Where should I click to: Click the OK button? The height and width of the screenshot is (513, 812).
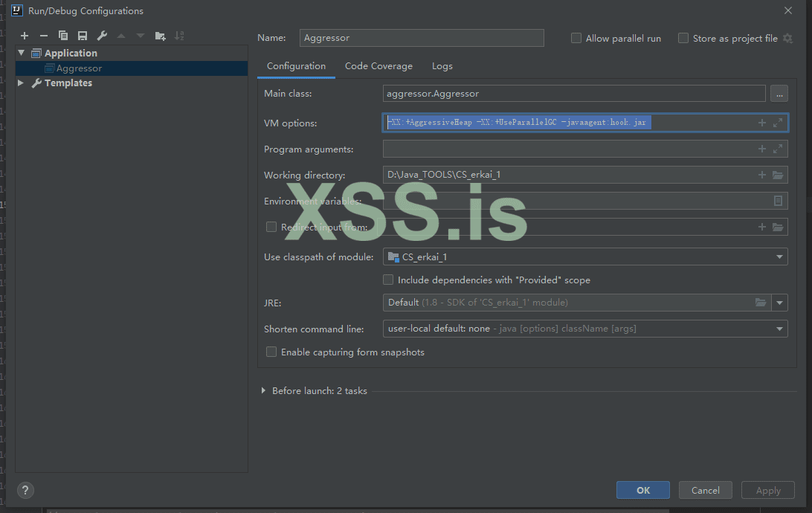tap(642, 490)
